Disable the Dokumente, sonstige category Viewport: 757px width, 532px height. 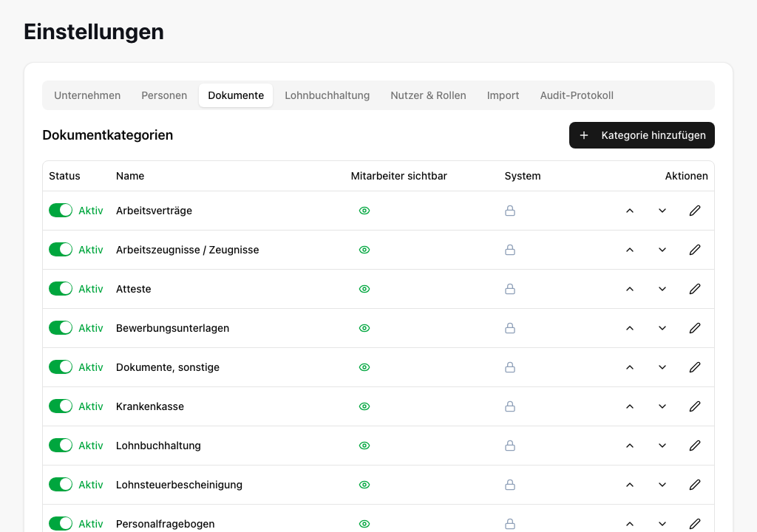click(x=61, y=367)
